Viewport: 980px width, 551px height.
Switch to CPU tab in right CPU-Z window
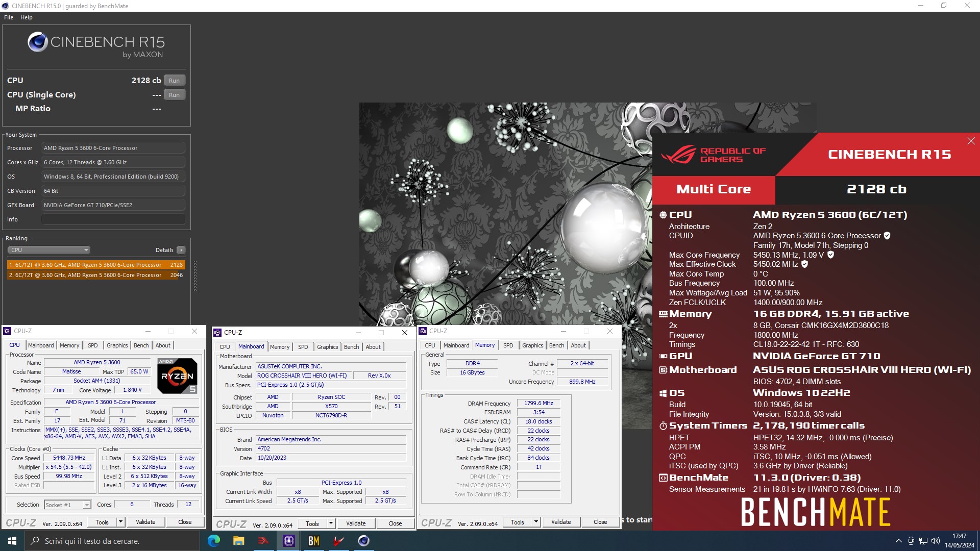430,345
